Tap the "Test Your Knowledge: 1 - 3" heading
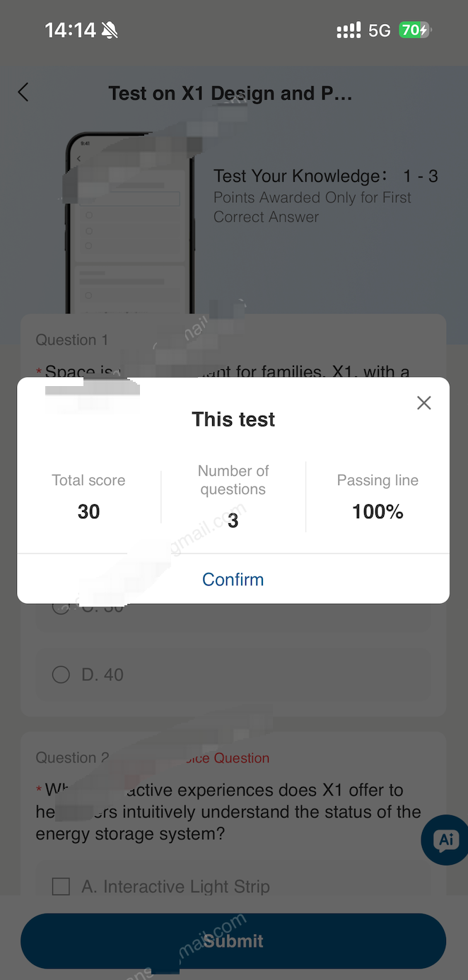This screenshot has width=468, height=980. pyautogui.click(x=325, y=176)
